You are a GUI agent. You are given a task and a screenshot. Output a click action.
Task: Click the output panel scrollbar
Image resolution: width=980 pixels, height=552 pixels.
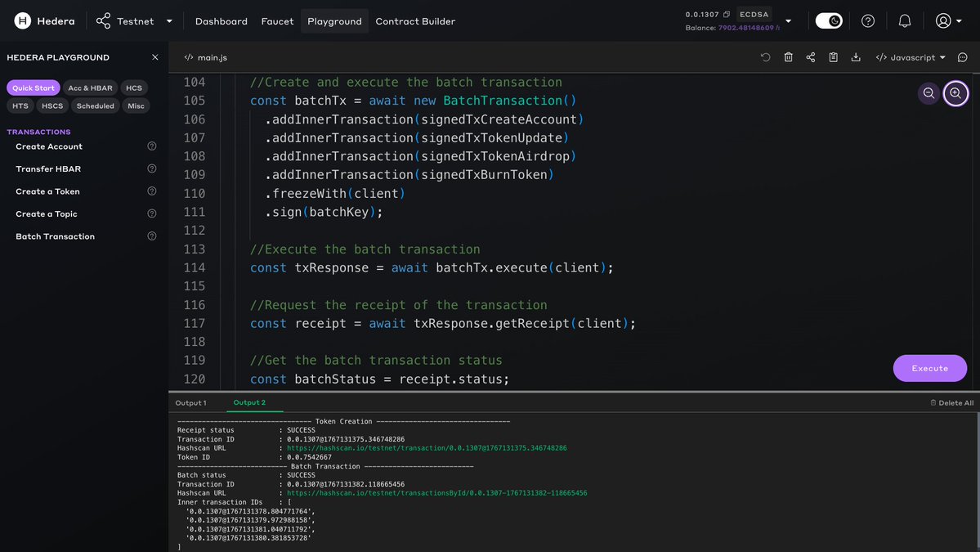[978, 482]
